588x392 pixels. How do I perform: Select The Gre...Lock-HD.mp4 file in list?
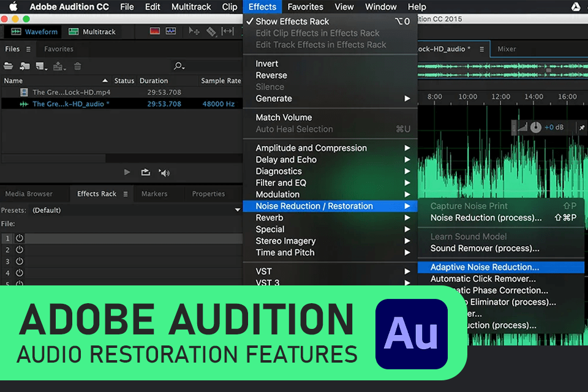pos(71,92)
